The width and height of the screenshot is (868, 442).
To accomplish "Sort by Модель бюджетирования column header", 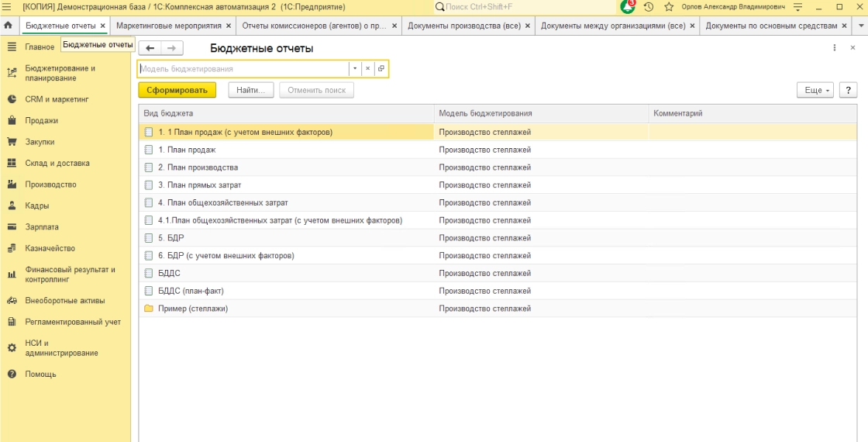I will pos(542,113).
